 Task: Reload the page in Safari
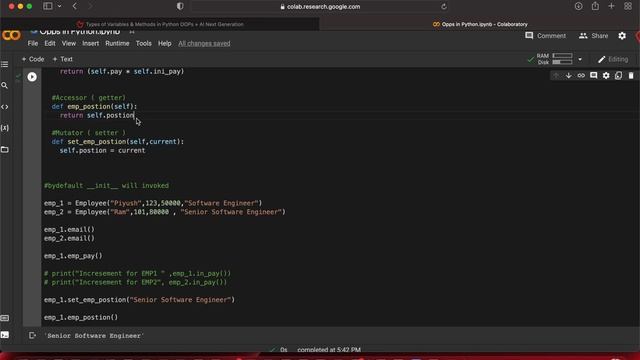pos(444,7)
